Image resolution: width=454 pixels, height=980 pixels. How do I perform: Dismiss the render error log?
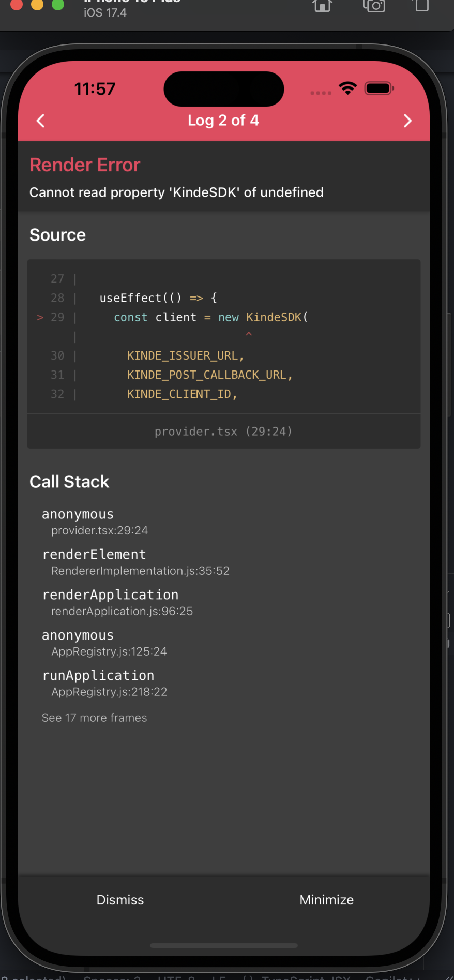120,900
